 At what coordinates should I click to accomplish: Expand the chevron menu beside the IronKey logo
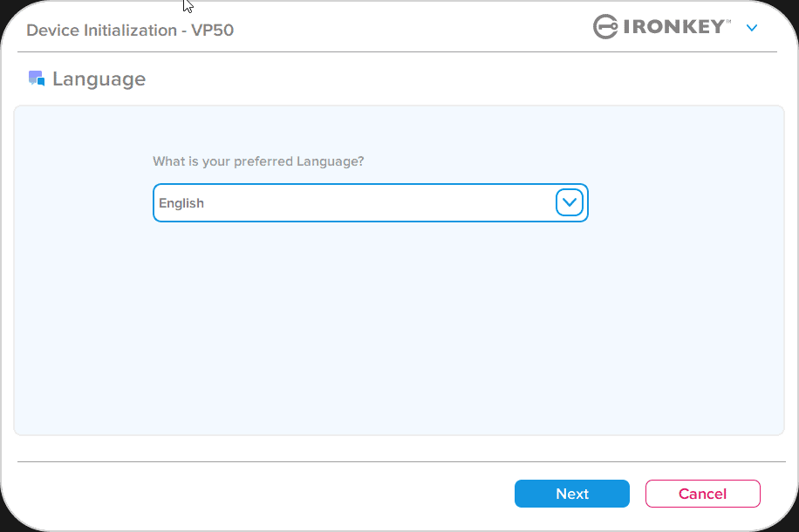752,28
